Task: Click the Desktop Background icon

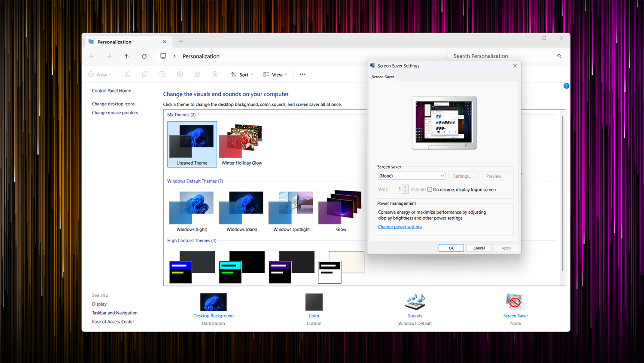Action: pos(214,302)
